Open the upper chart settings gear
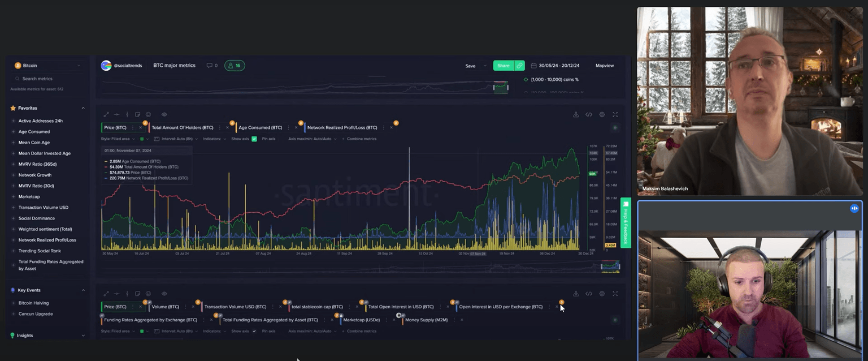The width and height of the screenshot is (868, 361). [x=602, y=114]
